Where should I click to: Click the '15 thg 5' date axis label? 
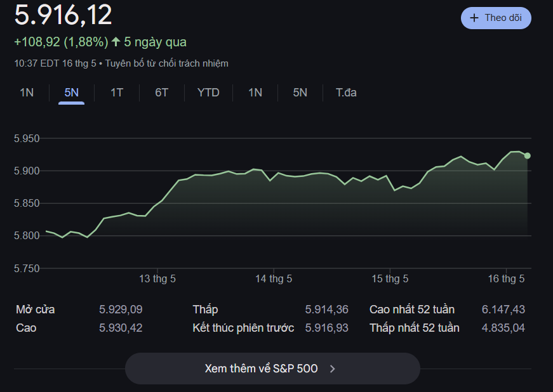pyautogui.click(x=390, y=279)
